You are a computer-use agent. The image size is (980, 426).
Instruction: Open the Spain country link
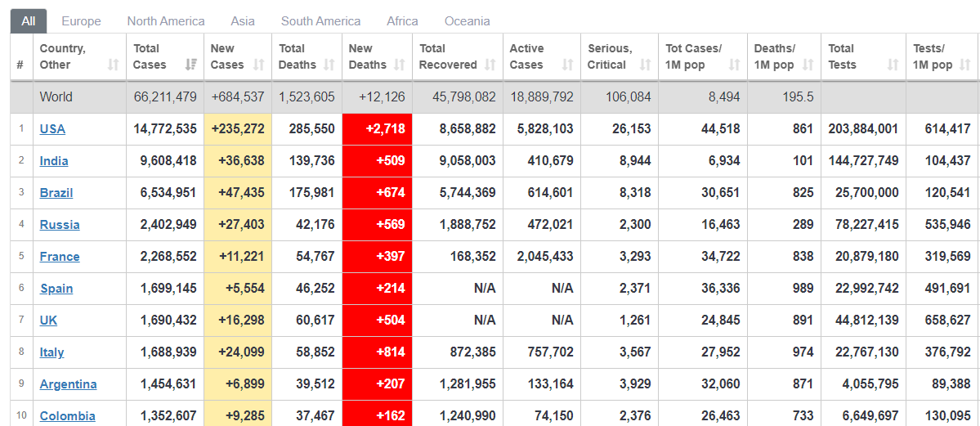[x=57, y=289]
